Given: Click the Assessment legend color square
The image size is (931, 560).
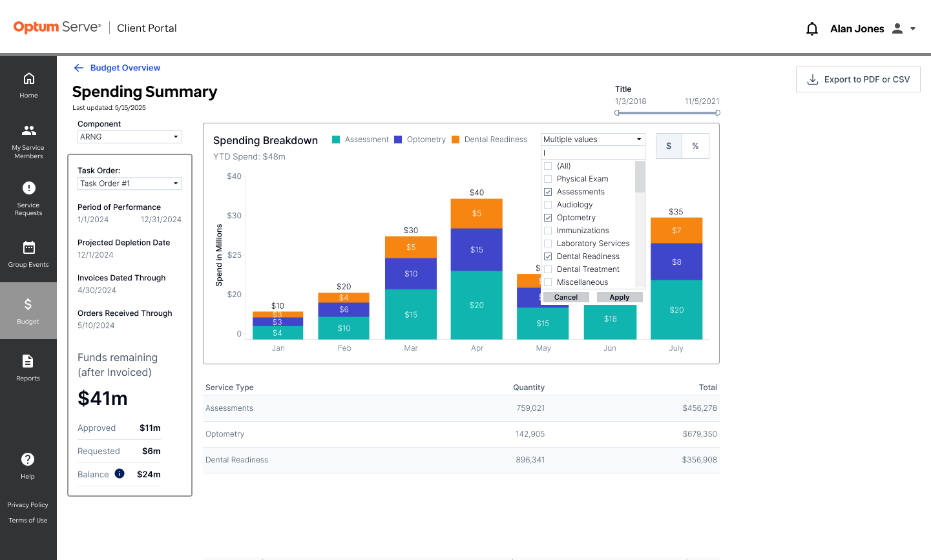Looking at the screenshot, I should 336,140.
